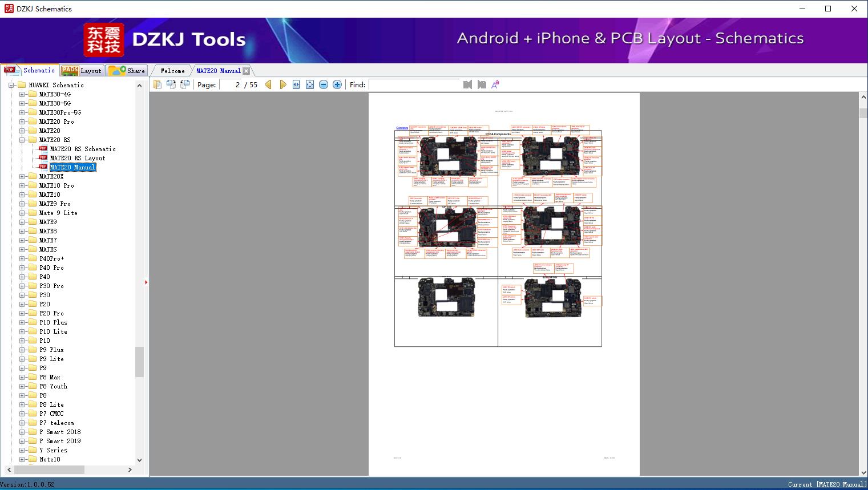
Task: Click the Note10 folder icon
Action: (33, 459)
